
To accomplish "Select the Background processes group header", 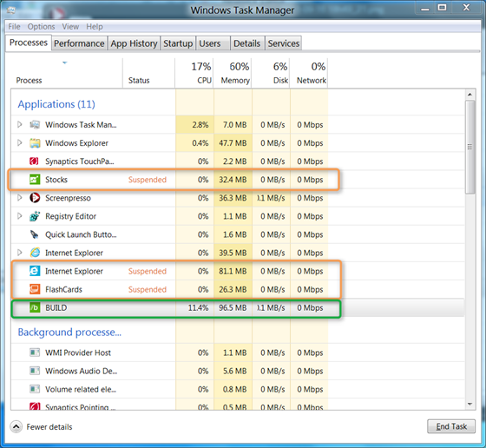I will 69,333.
